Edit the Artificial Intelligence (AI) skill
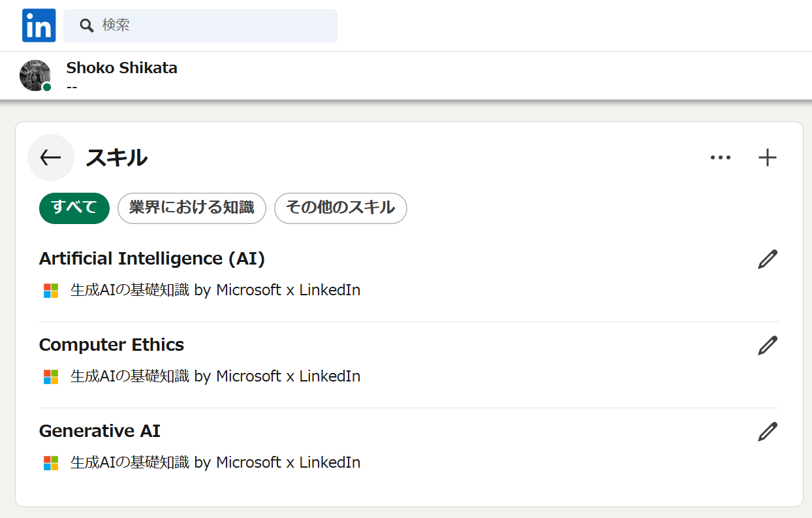Viewport: 812px width, 518px height. click(x=768, y=259)
